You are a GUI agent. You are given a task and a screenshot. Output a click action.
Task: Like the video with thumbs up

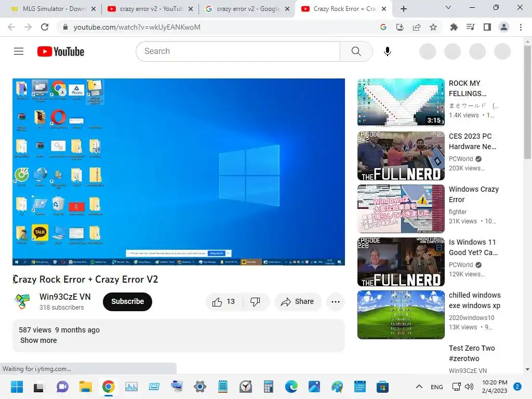(x=224, y=302)
